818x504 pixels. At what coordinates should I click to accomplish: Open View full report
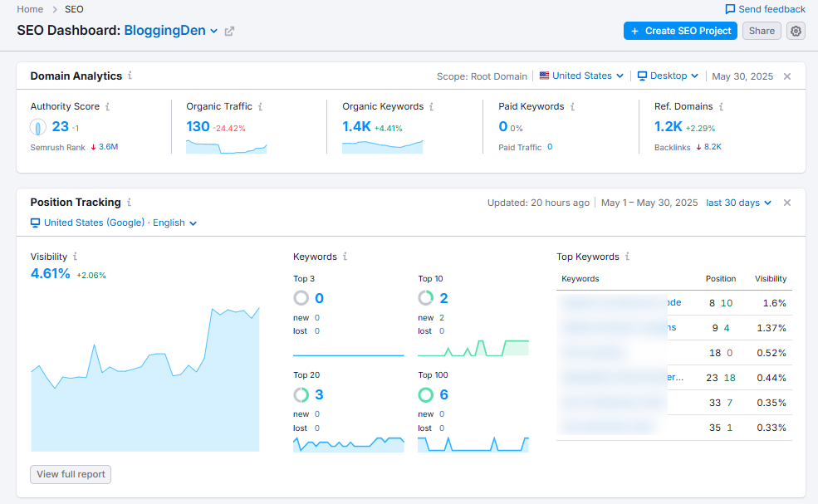click(71, 474)
